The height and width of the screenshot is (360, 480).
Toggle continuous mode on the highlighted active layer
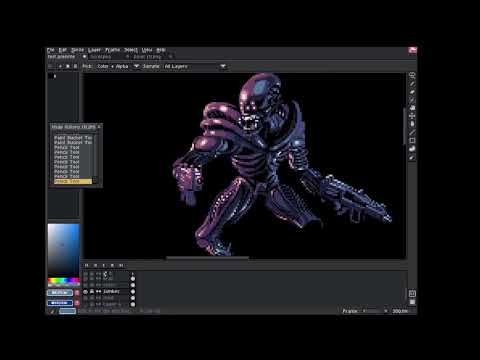[x=99, y=291]
